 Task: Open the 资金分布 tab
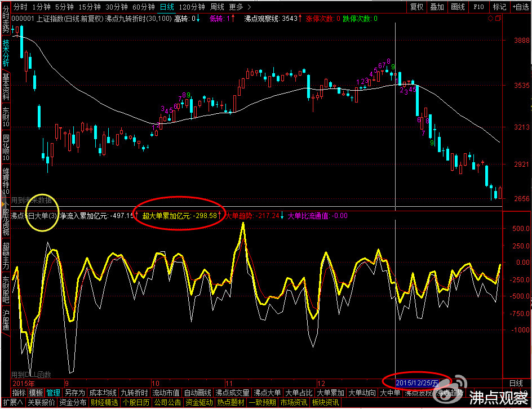(73, 403)
